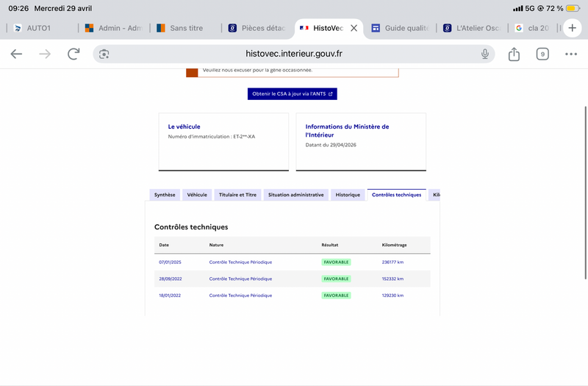Switch to the AUTO1 browser tab
Viewport: 588px width, 386px height.
tap(39, 28)
